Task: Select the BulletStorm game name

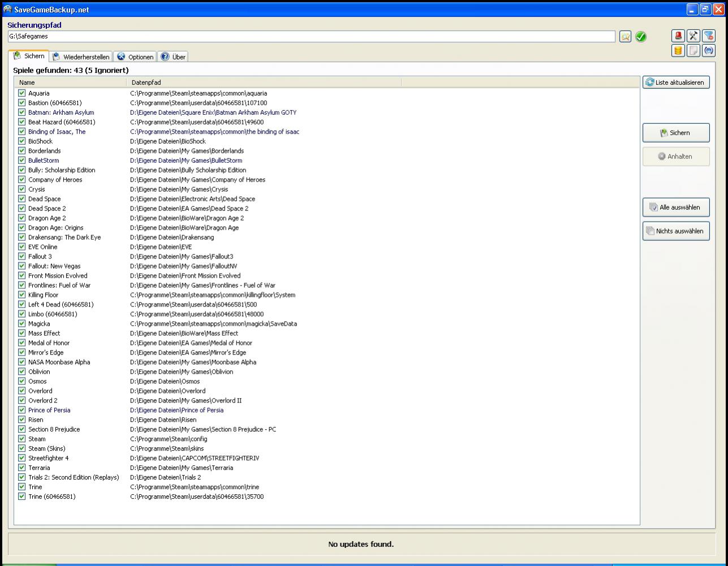Action: 44,161
